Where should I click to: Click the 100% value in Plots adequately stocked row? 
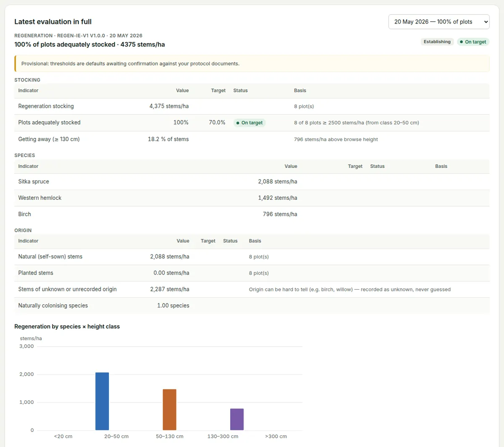tap(181, 123)
